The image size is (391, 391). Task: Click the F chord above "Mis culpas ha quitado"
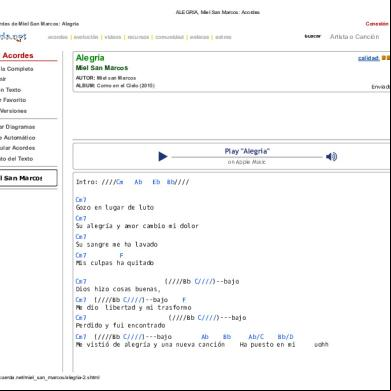click(x=121, y=255)
